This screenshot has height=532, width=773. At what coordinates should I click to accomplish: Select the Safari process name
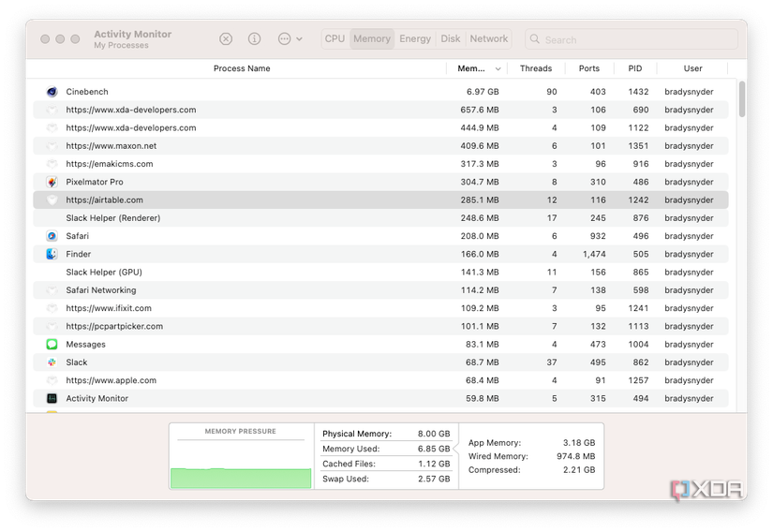pyautogui.click(x=78, y=236)
